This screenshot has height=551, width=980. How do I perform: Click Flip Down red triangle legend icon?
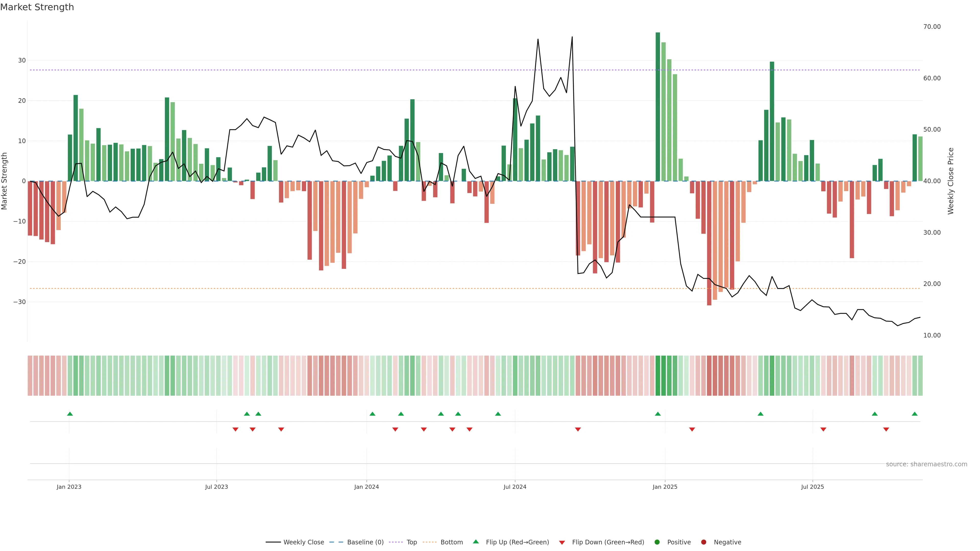pyautogui.click(x=562, y=543)
